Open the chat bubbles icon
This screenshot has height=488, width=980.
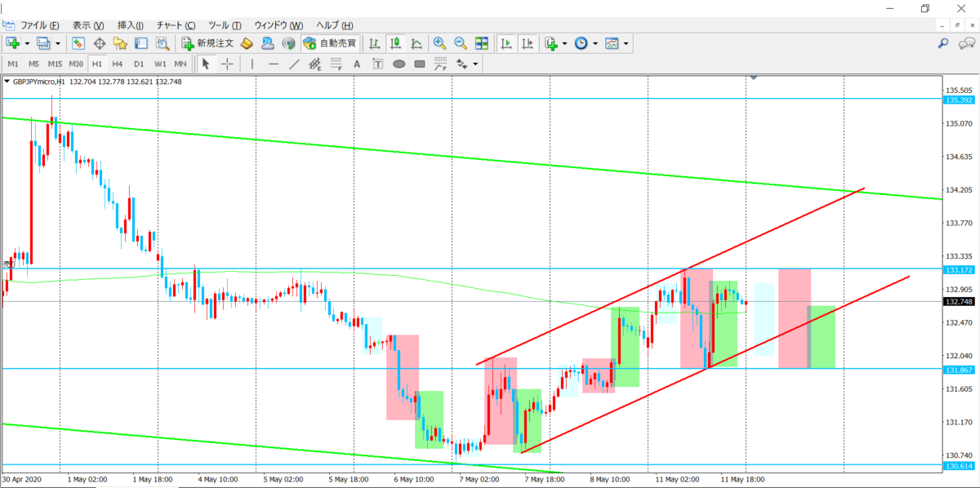(x=966, y=43)
